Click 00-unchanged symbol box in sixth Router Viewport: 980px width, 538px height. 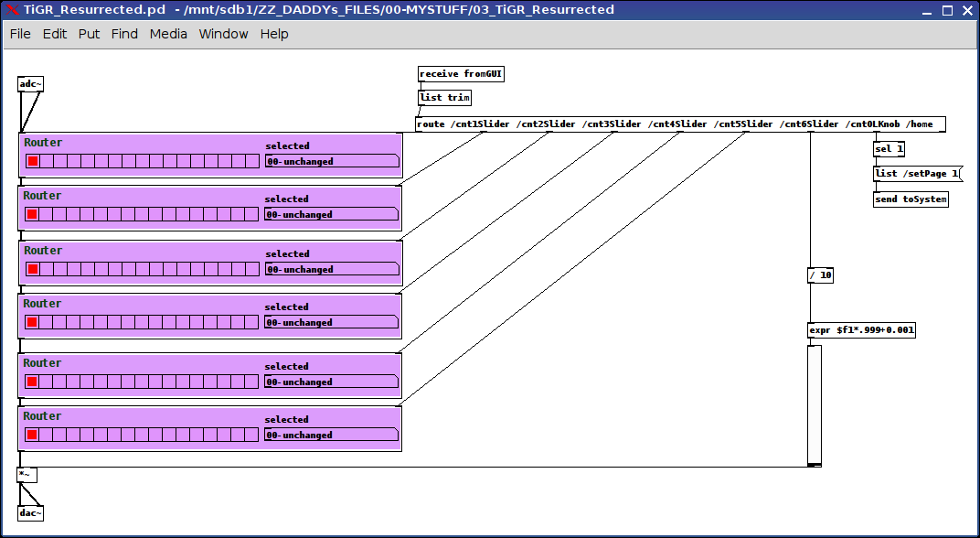click(331, 436)
